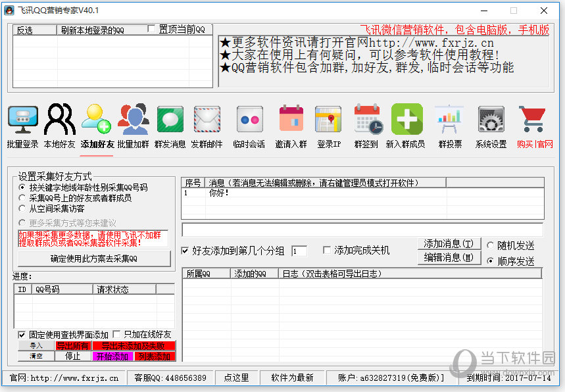Choose 随机发送 radio button
This screenshot has height=392, width=565.
(490, 245)
